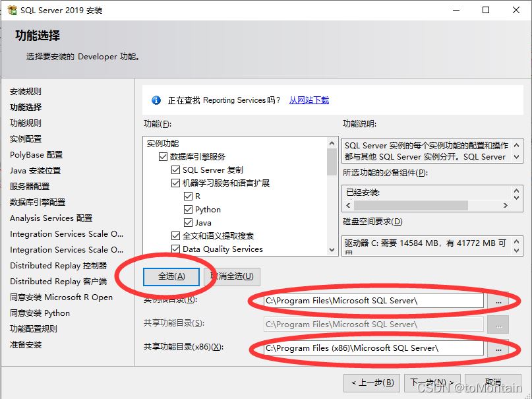Select 功能选择 step in sidebar

(x=26, y=107)
